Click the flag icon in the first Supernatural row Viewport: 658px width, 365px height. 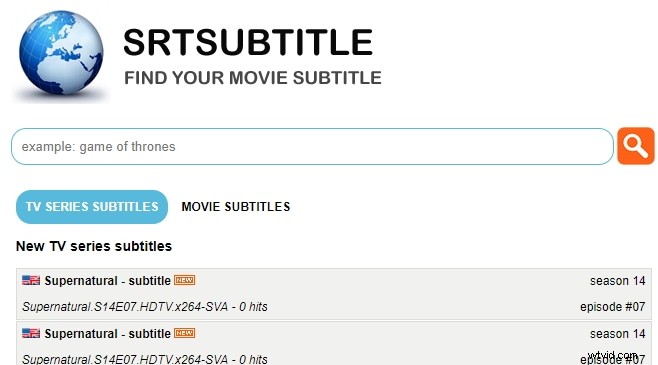point(31,280)
